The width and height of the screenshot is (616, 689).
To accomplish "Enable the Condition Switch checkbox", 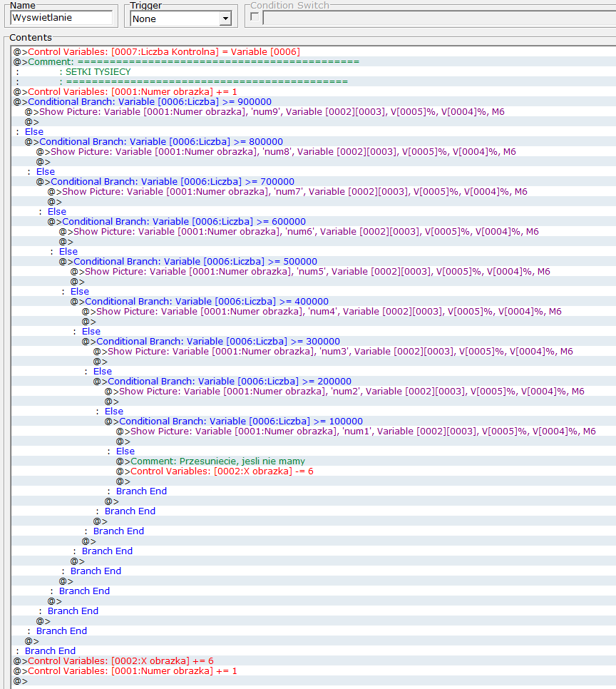I will tap(255, 16).
